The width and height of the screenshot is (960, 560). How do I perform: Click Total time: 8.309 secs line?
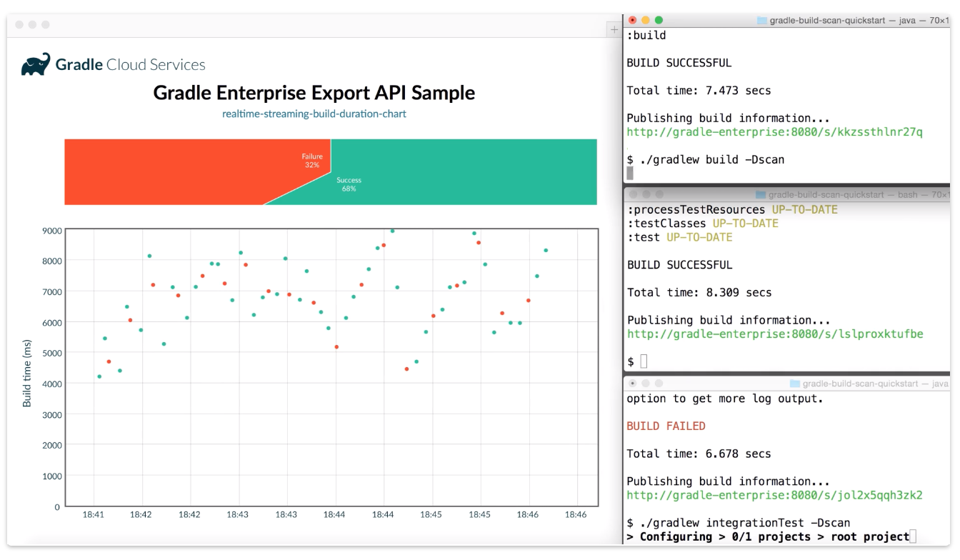point(699,292)
